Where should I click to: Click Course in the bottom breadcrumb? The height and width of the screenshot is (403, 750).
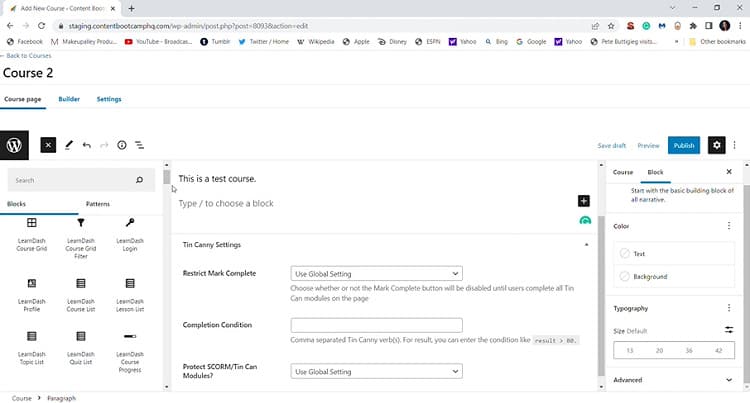(22, 398)
